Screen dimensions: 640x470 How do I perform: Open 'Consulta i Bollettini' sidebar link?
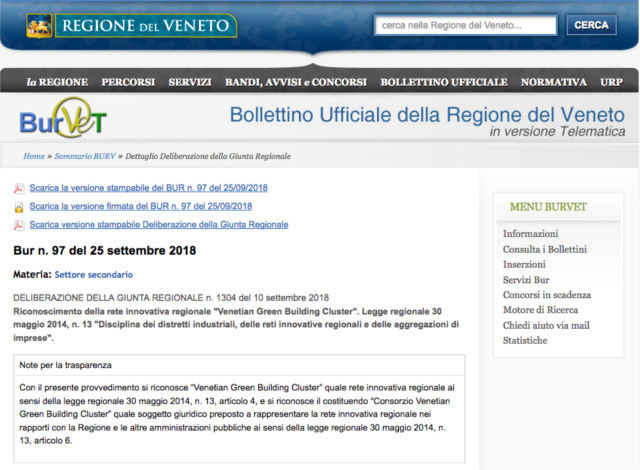pos(544,249)
